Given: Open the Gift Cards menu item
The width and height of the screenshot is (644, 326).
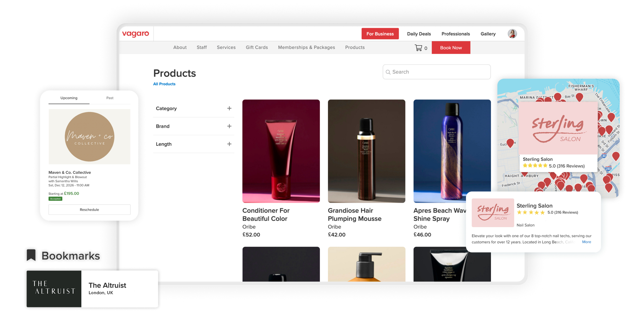Looking at the screenshot, I should click(x=256, y=47).
